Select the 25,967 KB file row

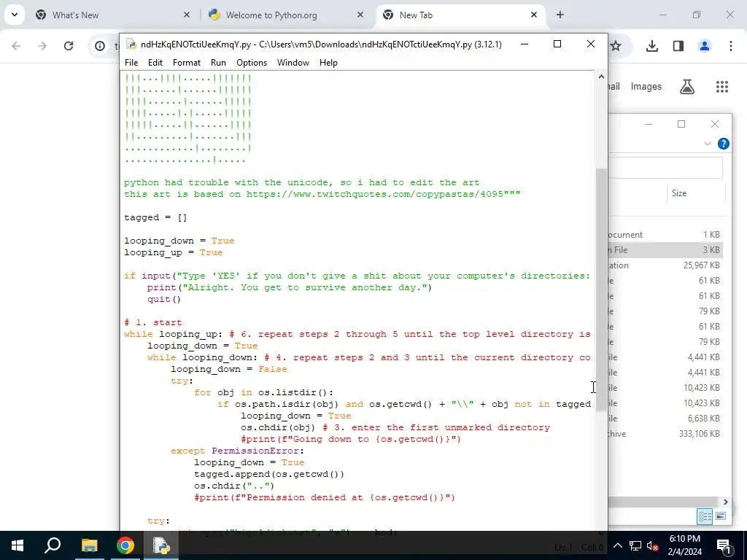pyautogui.click(x=665, y=265)
